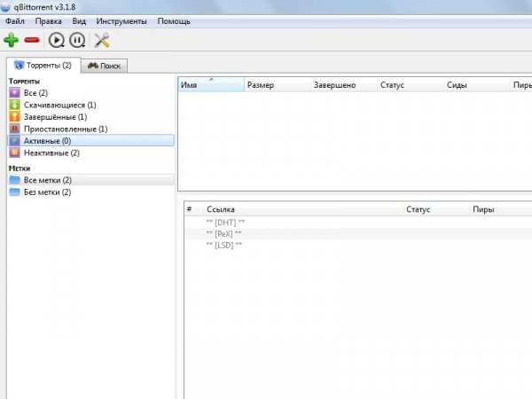Sort torrents by the Завершено column
Viewport: 532px width, 399px height.
344,85
